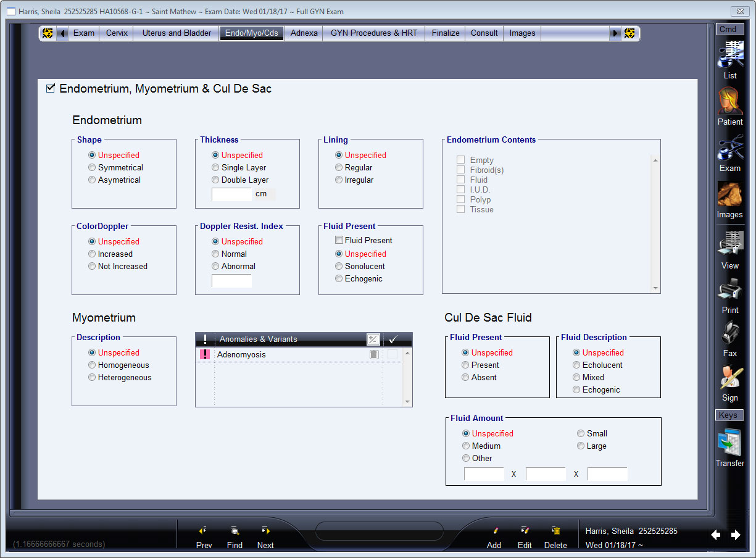
Task: Switch to the Cervix tab
Action: (117, 33)
